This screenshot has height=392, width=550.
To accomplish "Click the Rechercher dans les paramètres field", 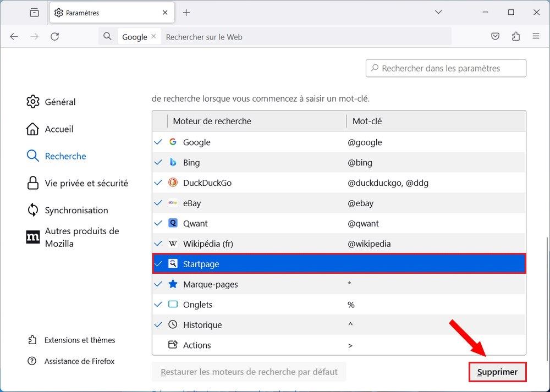I will pos(446,68).
